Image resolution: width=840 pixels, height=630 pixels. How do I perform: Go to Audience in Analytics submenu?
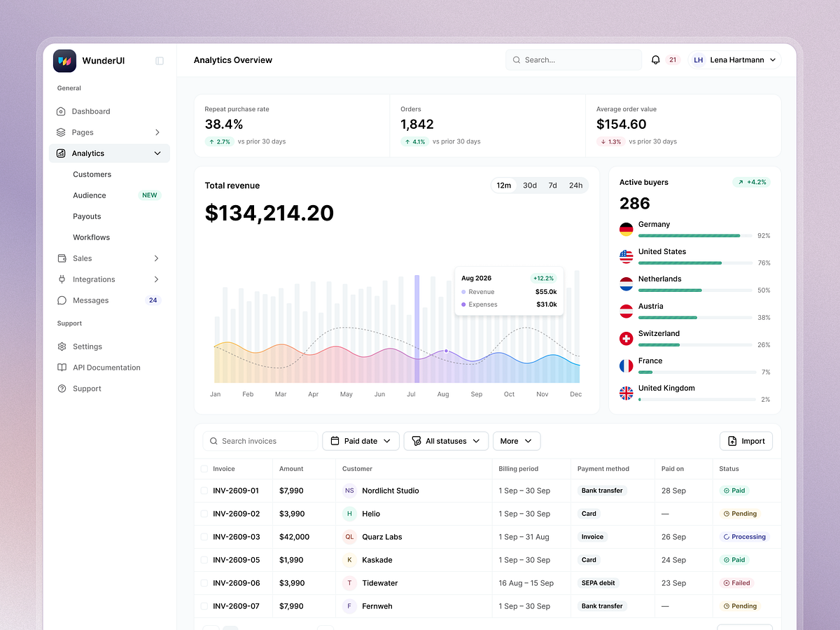click(90, 195)
